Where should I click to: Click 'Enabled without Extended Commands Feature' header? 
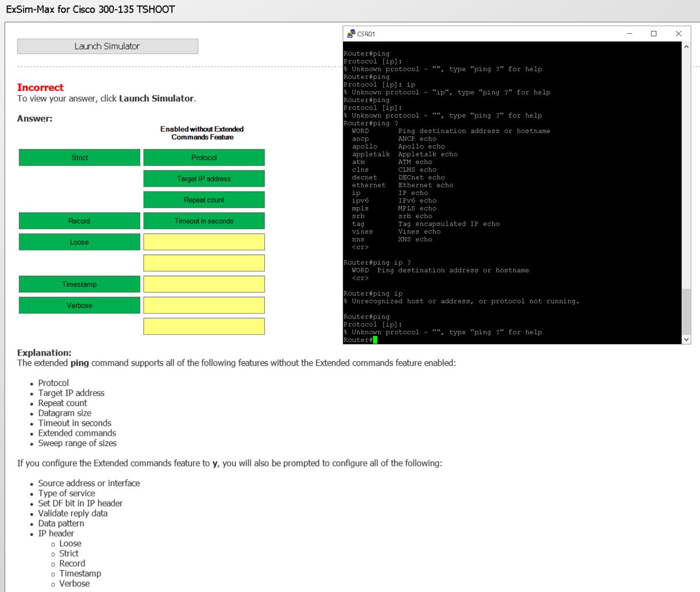point(202,133)
